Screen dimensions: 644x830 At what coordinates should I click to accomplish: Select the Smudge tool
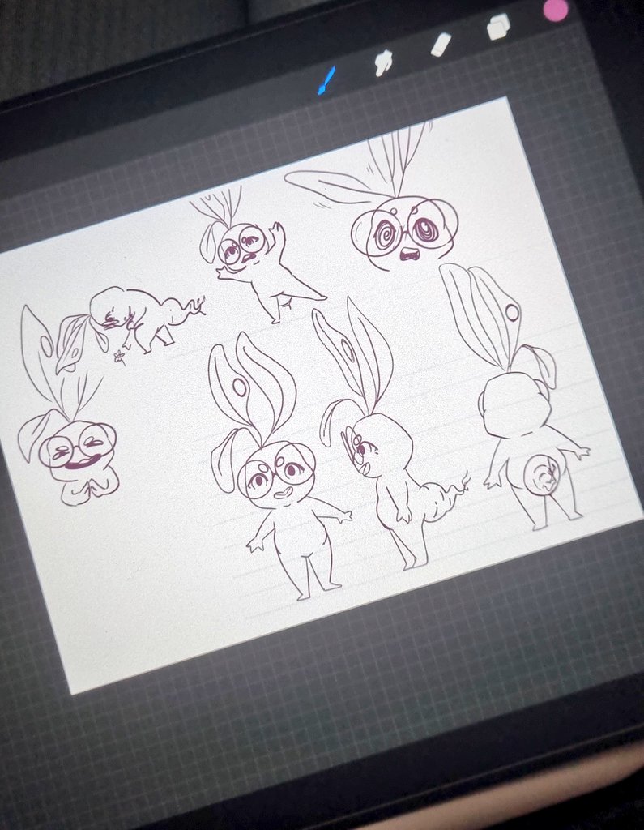tap(384, 63)
